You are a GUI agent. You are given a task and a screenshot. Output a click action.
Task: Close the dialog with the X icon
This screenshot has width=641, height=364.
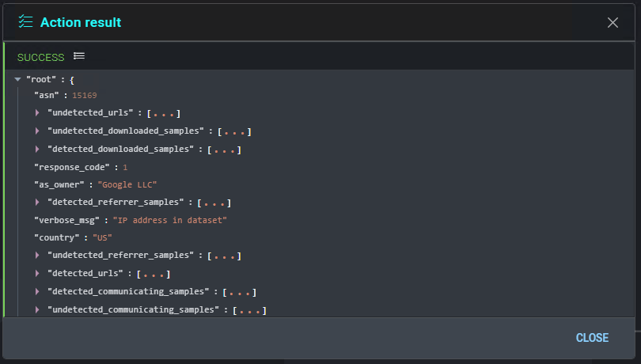coord(613,22)
